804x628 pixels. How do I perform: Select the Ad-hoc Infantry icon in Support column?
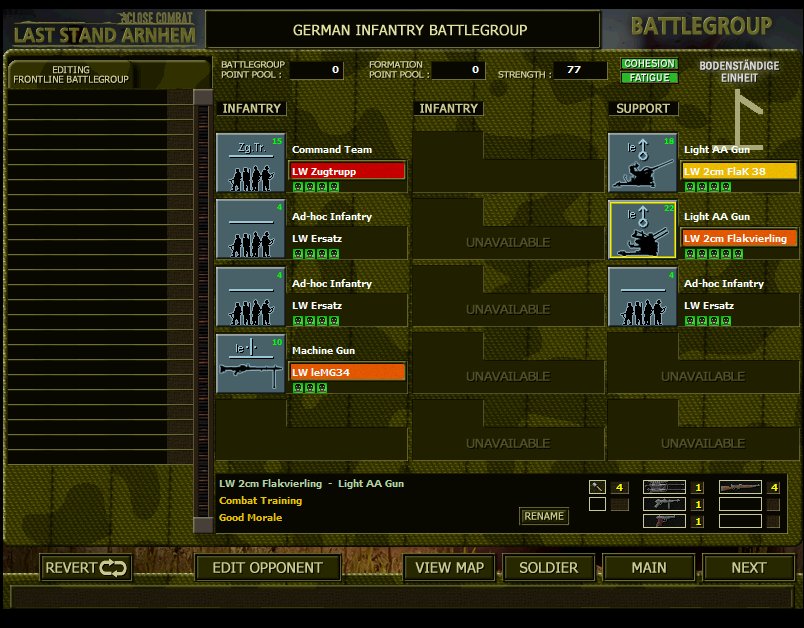point(642,297)
